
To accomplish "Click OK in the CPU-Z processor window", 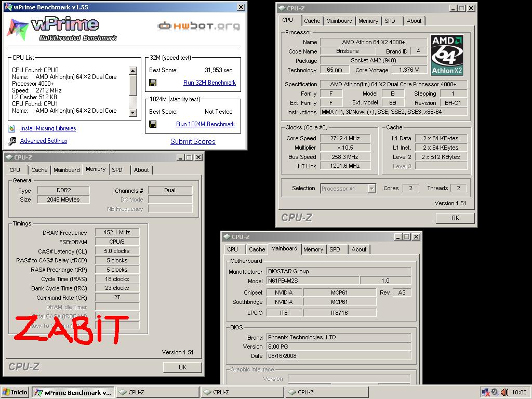I will pos(455,218).
